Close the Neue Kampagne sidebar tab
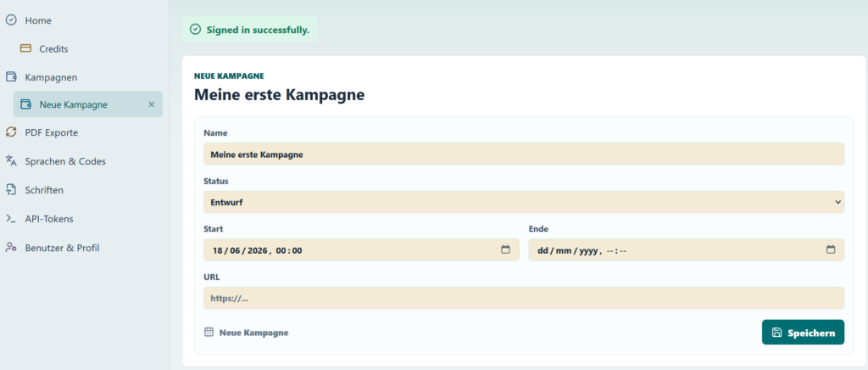Viewport: 868px width, 370px height. point(151,104)
